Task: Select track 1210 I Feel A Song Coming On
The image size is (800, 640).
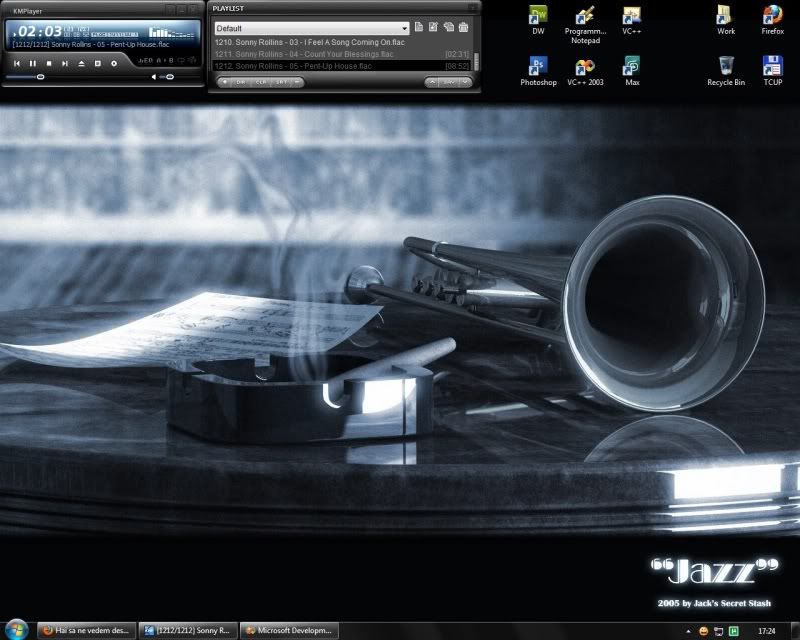Action: (x=342, y=42)
